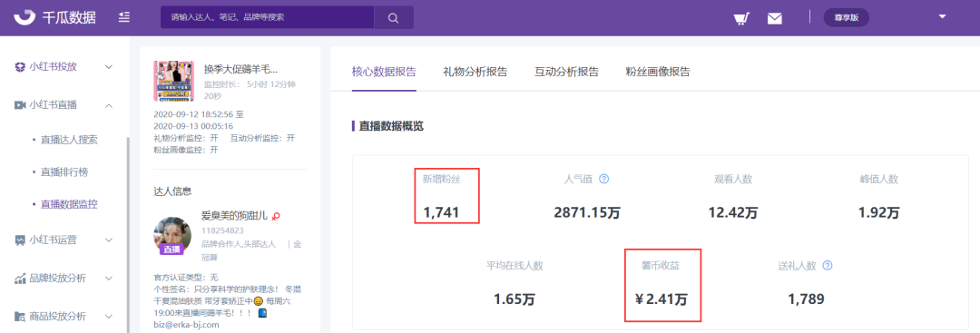Click the help icon next to 送礼人数
The width and height of the screenshot is (980, 333).
[828, 266]
